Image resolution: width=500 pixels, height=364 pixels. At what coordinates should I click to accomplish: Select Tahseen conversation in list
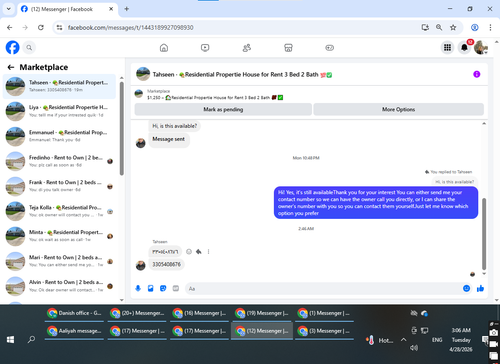59,86
